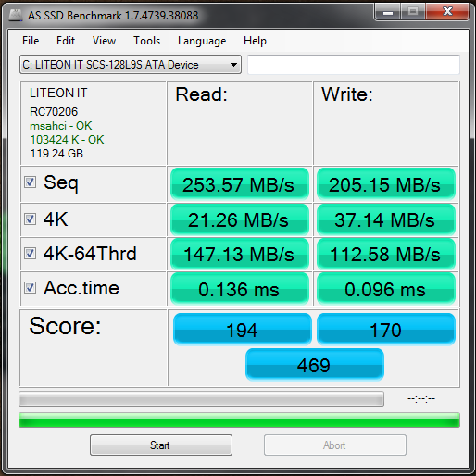Click the green overall progress bar
Image resolution: width=476 pixels, height=476 pixels.
click(239, 420)
